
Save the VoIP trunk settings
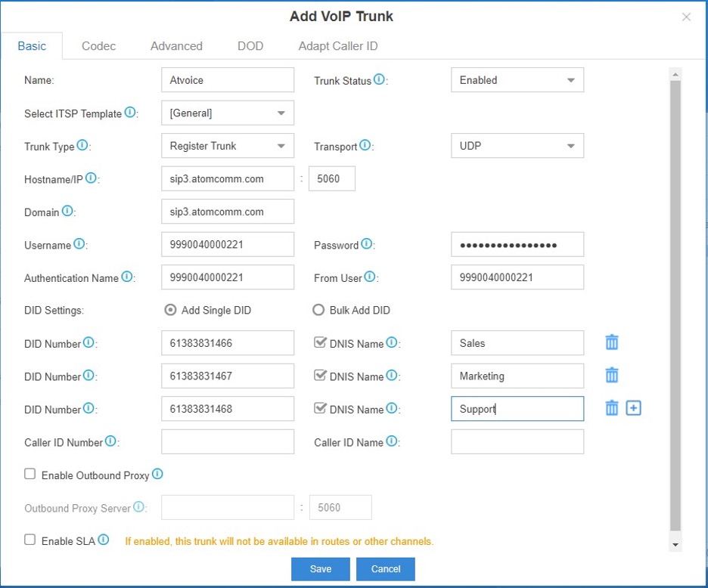321,569
